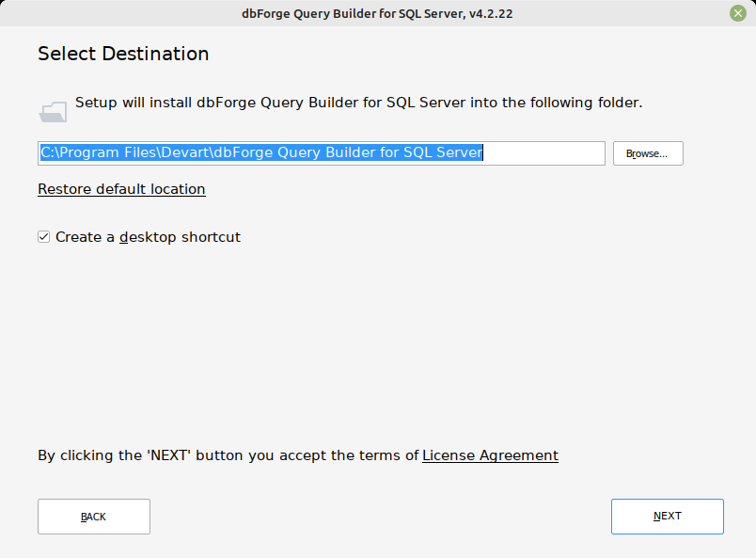This screenshot has width=756, height=558.
Task: Click the 'By clicking the NEXT button' text
Action: point(228,455)
